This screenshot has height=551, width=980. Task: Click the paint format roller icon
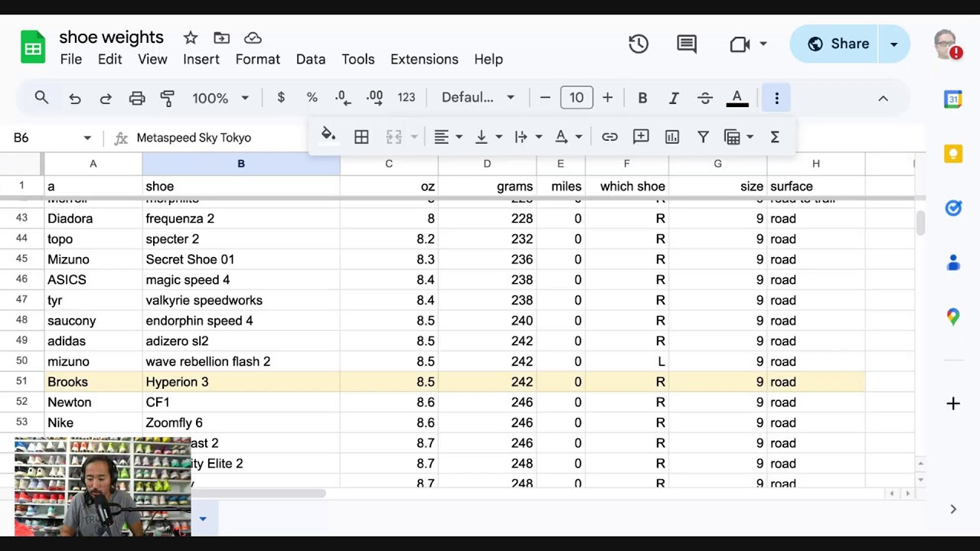168,98
